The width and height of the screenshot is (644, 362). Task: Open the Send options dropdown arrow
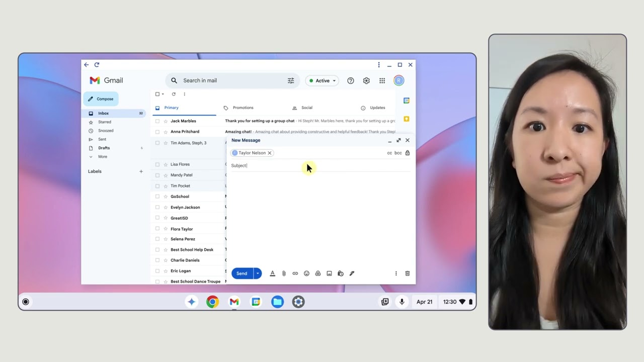257,273
